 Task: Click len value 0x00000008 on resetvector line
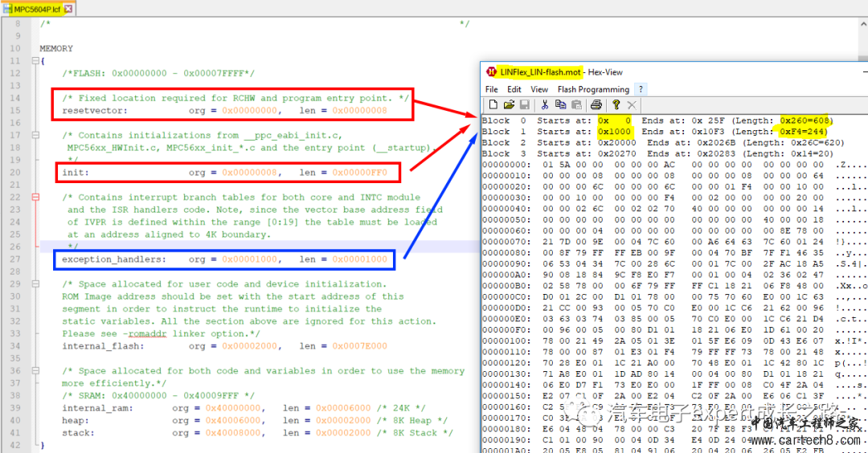360,111
